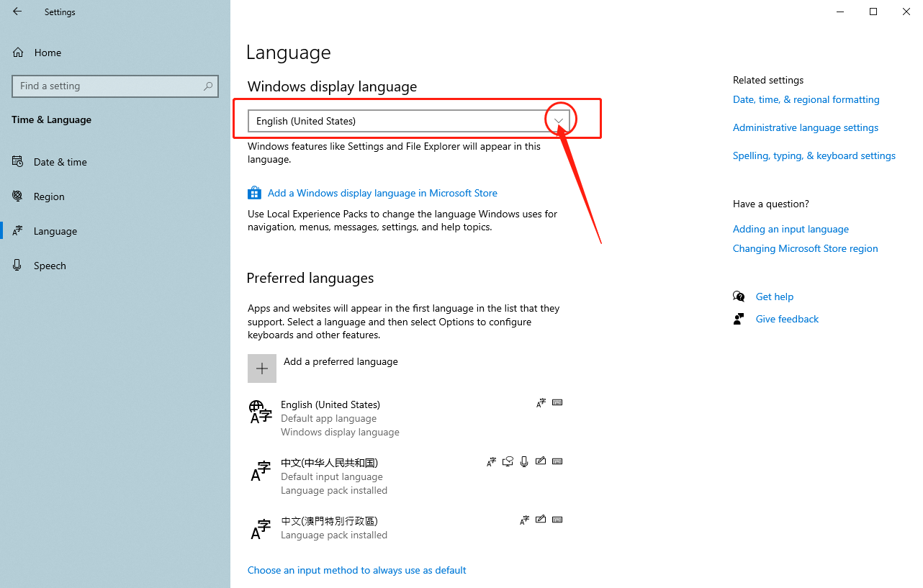Click the Speech microphone icon
Image resolution: width=923 pixels, height=588 pixels.
pos(18,266)
